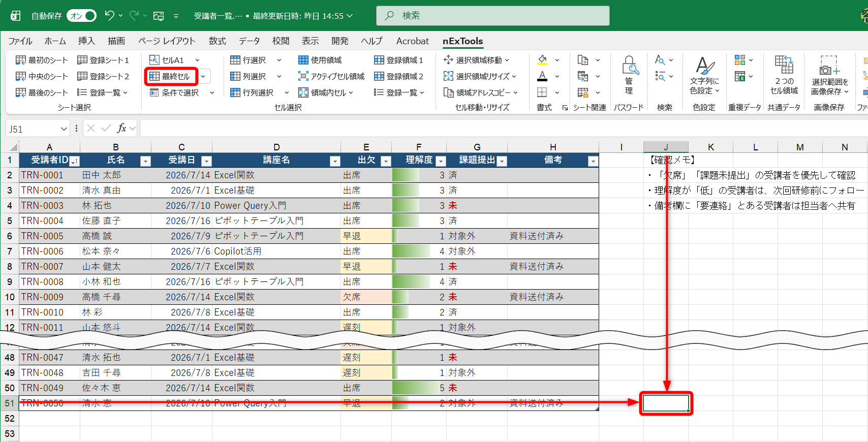The height and width of the screenshot is (442, 868).
Task: Switch to the 数式 ribbon tab
Action: point(218,41)
